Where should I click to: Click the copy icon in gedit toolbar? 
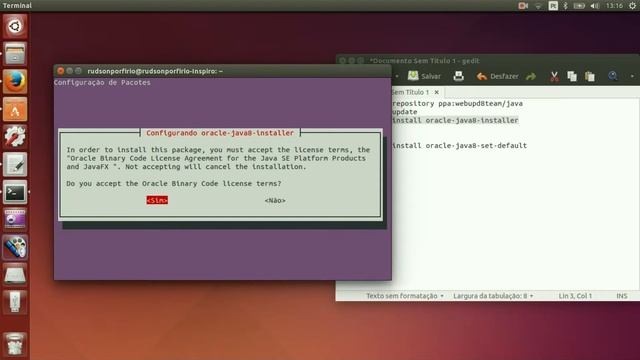(x=572, y=76)
